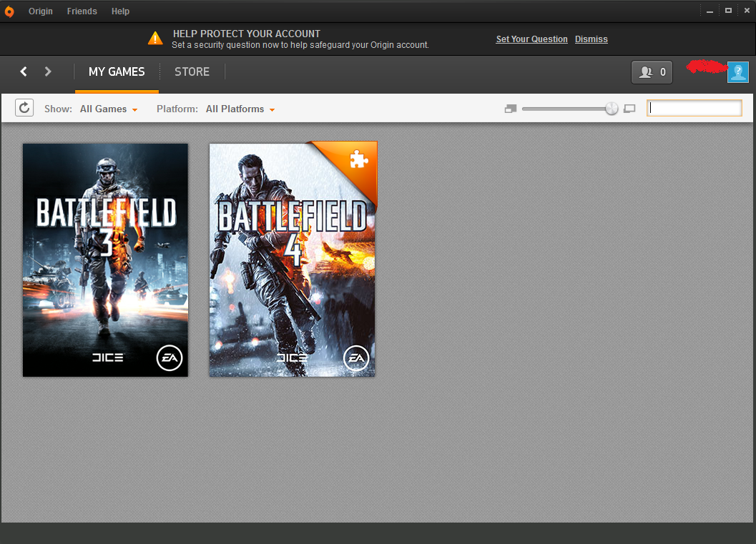Viewport: 756px width, 544px height.
Task: Click the Origin logo icon
Action: click(9, 11)
